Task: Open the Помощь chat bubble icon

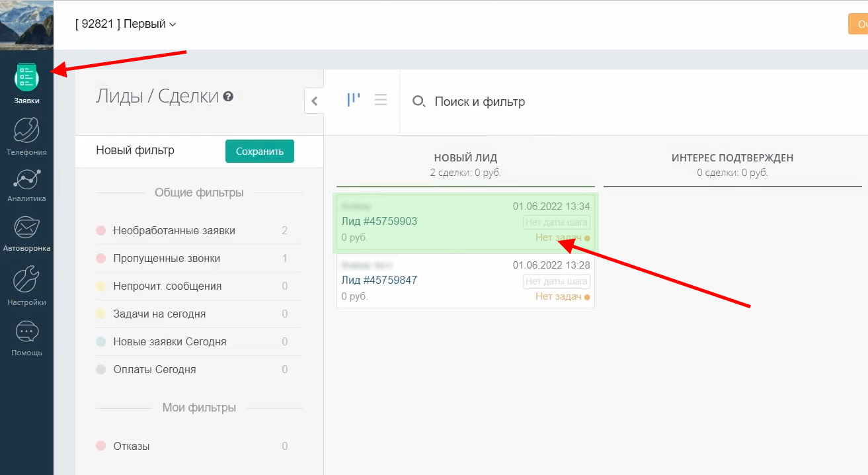Action: click(26, 332)
